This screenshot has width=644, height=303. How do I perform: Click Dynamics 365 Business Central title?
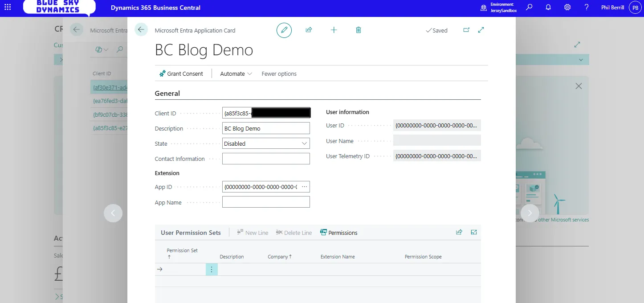point(155,8)
